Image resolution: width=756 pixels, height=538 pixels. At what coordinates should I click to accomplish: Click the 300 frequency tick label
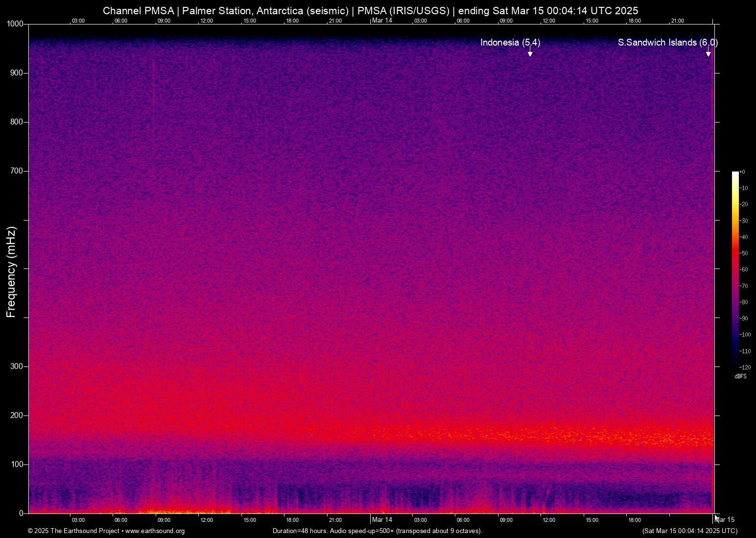17,367
